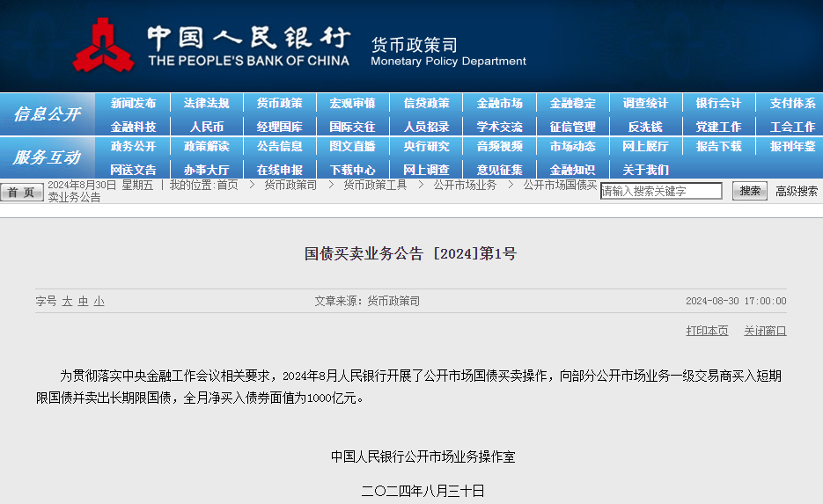
Task: Select 信贷政策 in navigation
Action: (x=426, y=103)
